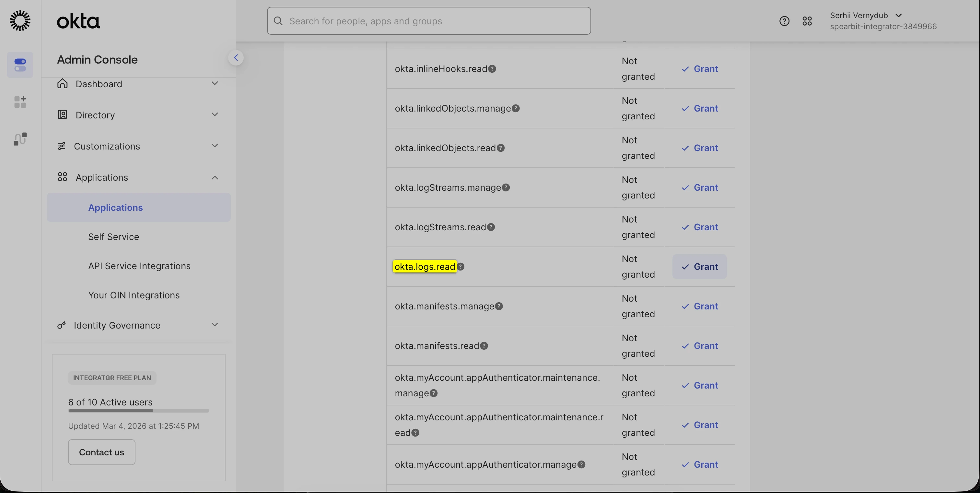The height and width of the screenshot is (493, 980).
Task: Open the Self Service menu item
Action: click(113, 237)
